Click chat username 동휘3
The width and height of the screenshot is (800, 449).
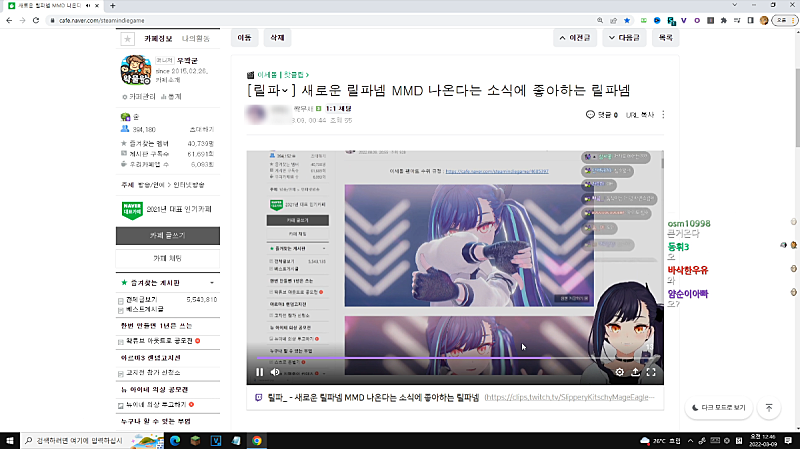tap(678, 247)
